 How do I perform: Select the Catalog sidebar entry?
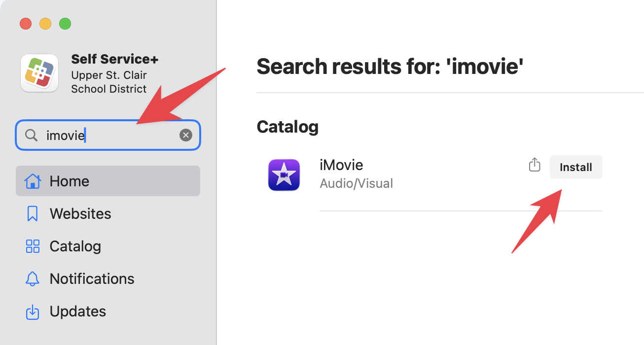(x=75, y=246)
